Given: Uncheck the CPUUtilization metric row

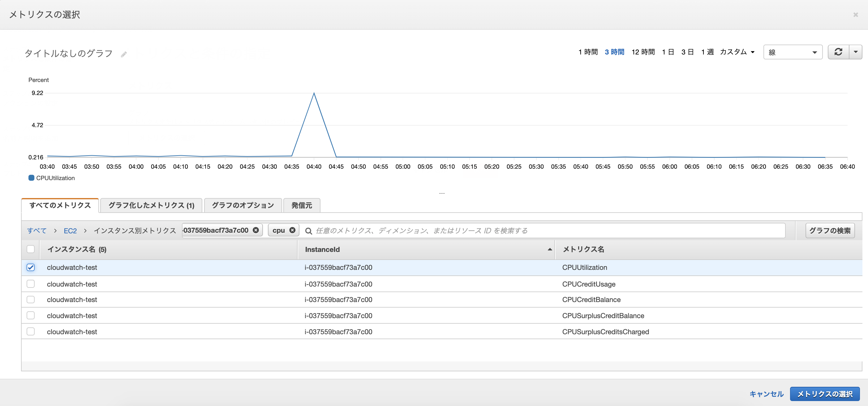Looking at the screenshot, I should coord(31,267).
